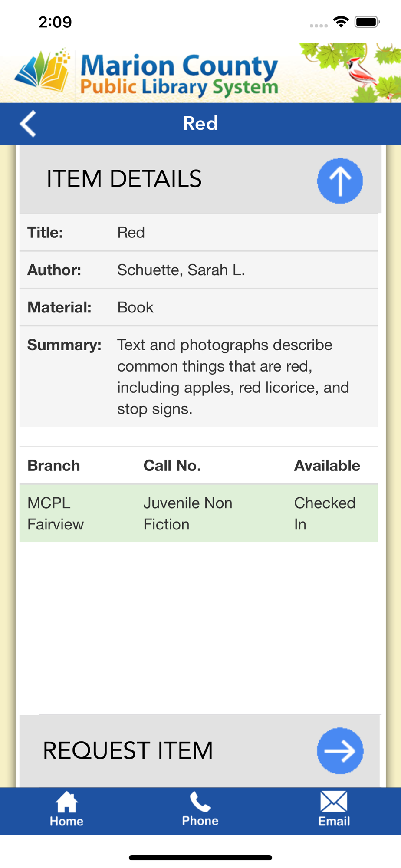The image size is (401, 868).
Task: Tap the house icon in the bottom bar
Action: (x=66, y=802)
